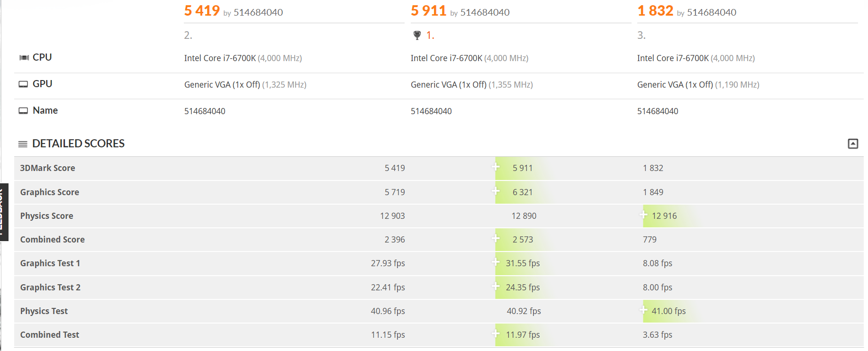This screenshot has width=868, height=351.
Task: Open the Feedback side tab
Action: pyautogui.click(x=4, y=212)
